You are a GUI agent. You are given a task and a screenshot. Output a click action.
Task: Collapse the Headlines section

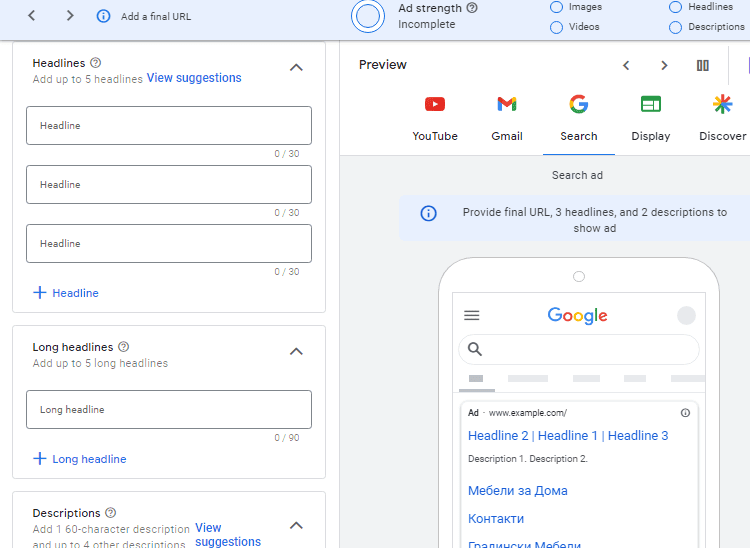pos(296,68)
